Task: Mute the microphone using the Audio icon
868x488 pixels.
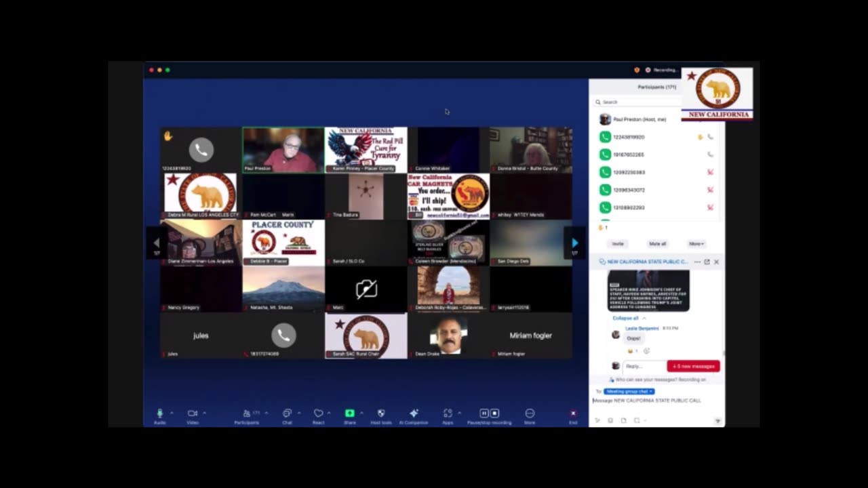Action: (160, 413)
